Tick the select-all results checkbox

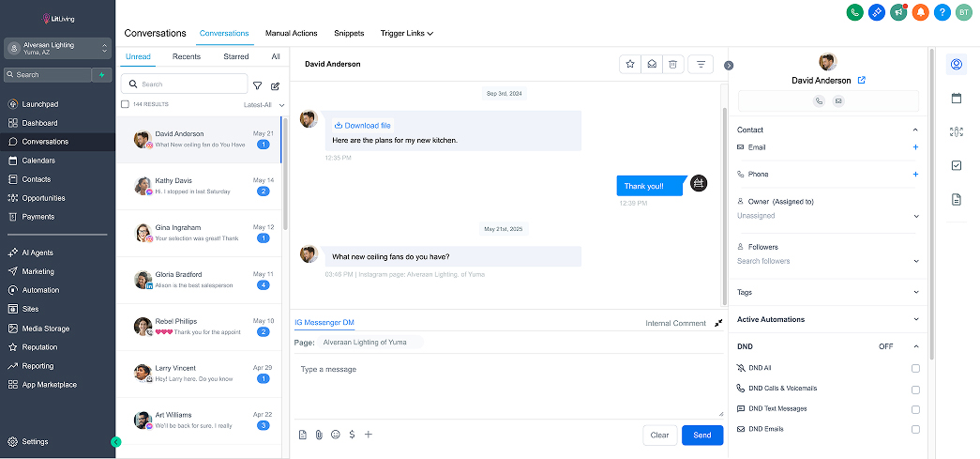tap(126, 105)
